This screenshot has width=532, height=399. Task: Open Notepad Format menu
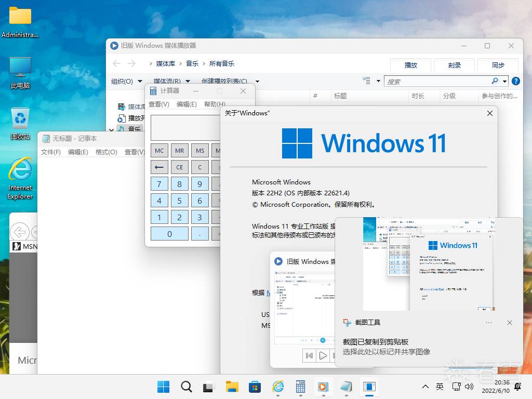point(106,152)
